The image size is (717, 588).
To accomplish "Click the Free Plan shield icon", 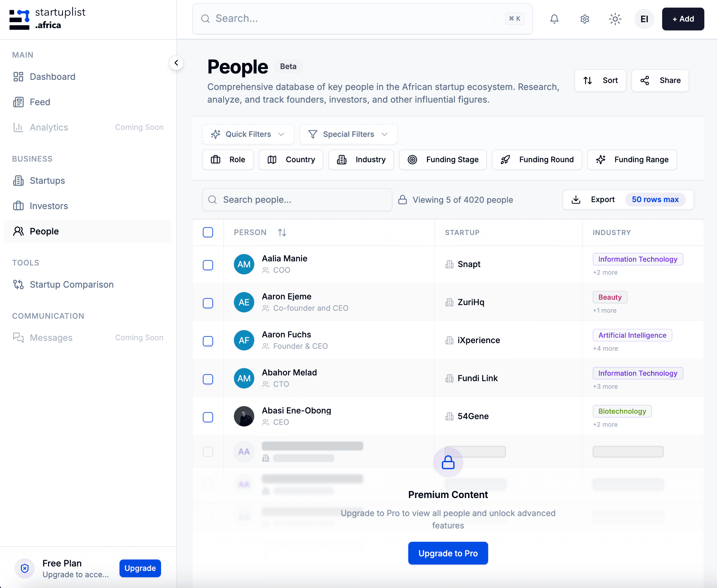I will 25,568.
